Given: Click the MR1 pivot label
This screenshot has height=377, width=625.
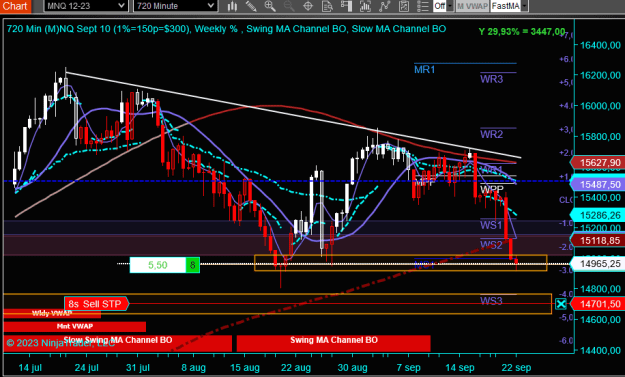Looking at the screenshot, I should click(424, 70).
